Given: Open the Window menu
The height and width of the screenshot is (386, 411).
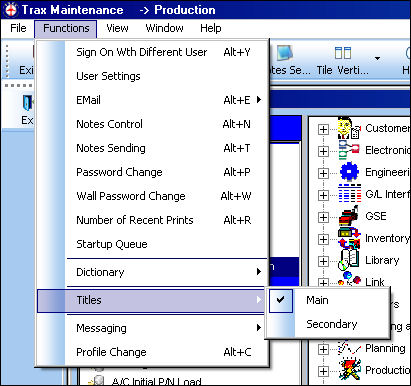Looking at the screenshot, I should click(165, 28).
